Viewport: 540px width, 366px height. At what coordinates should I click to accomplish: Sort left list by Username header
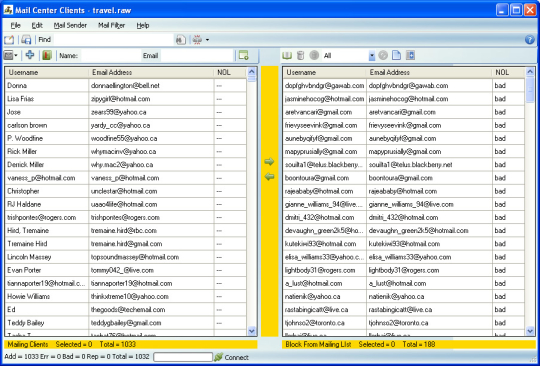47,73
